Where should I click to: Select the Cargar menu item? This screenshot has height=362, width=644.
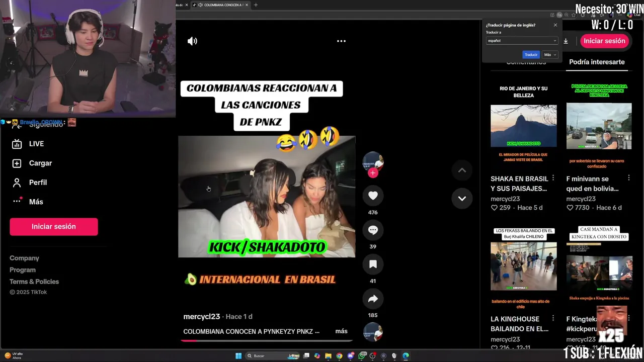click(40, 163)
